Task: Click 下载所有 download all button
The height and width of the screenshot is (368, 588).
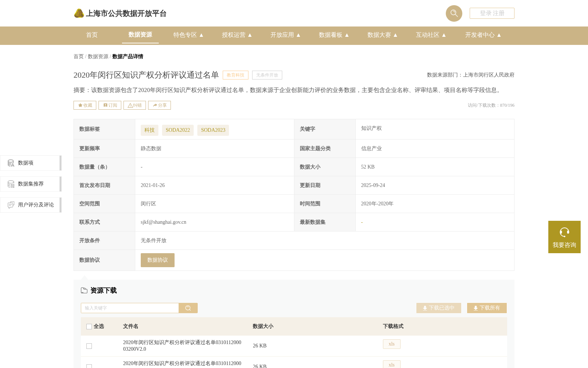Action: tap(487, 308)
